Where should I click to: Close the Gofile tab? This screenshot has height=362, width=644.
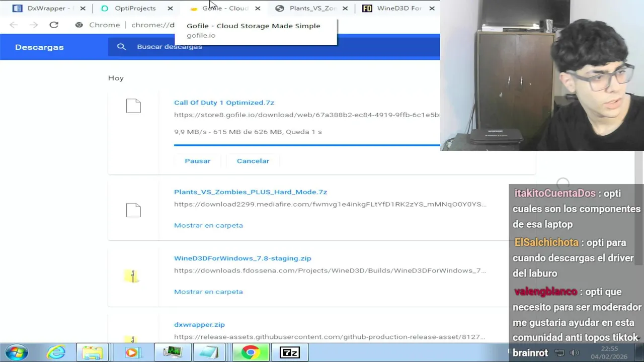258,9
